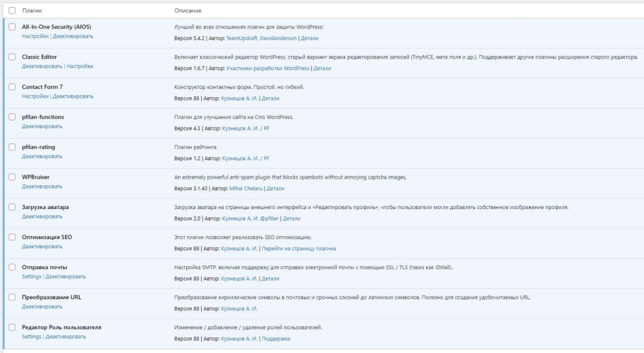This screenshot has height=353, width=644.
Task: Mark the Contact Form 7 checkbox
Action: point(12,87)
